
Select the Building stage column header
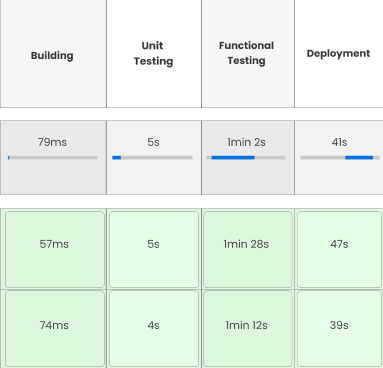click(53, 54)
